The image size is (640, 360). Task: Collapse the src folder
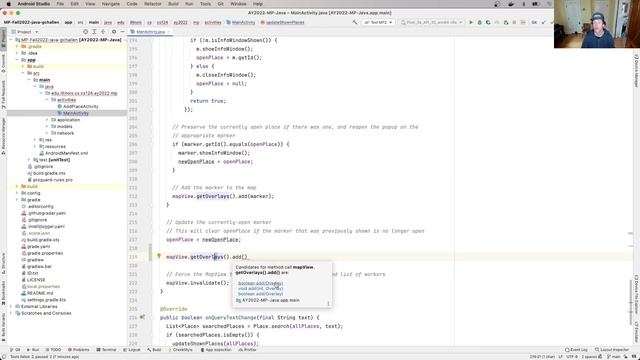pyautogui.click(x=23, y=73)
